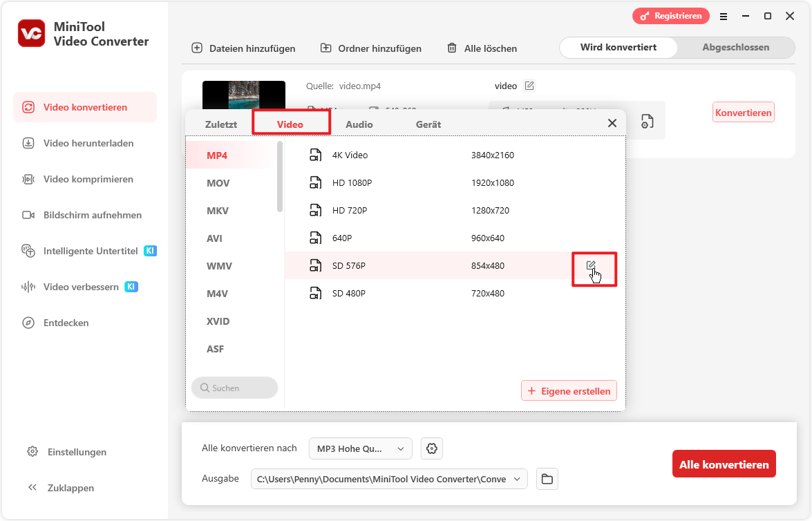Click the Alle löschen label
The image size is (812, 521).
[x=491, y=48]
